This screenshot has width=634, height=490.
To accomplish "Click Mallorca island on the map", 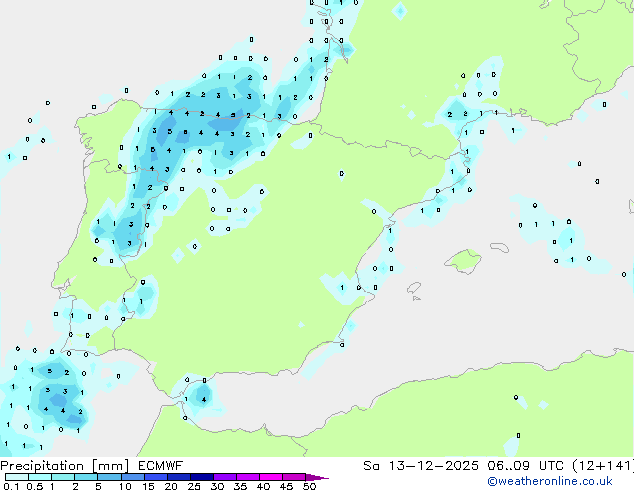I will [x=464, y=261].
